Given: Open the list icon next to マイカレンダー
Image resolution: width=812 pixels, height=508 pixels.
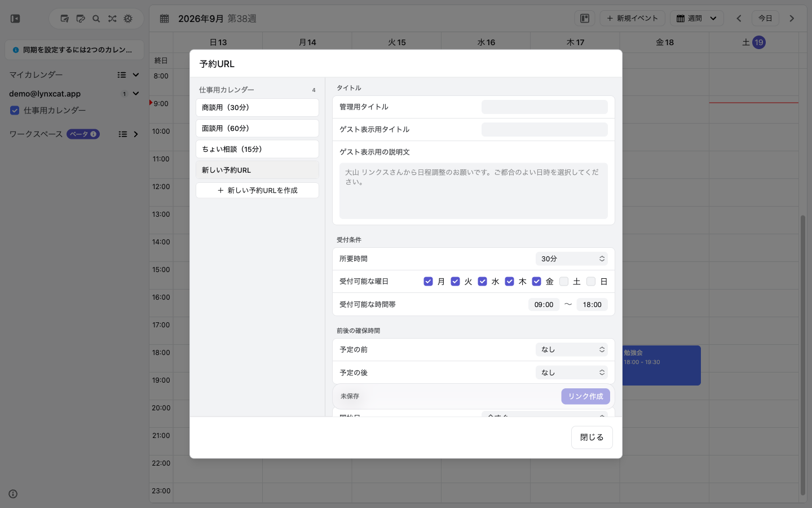Looking at the screenshot, I should tap(122, 75).
